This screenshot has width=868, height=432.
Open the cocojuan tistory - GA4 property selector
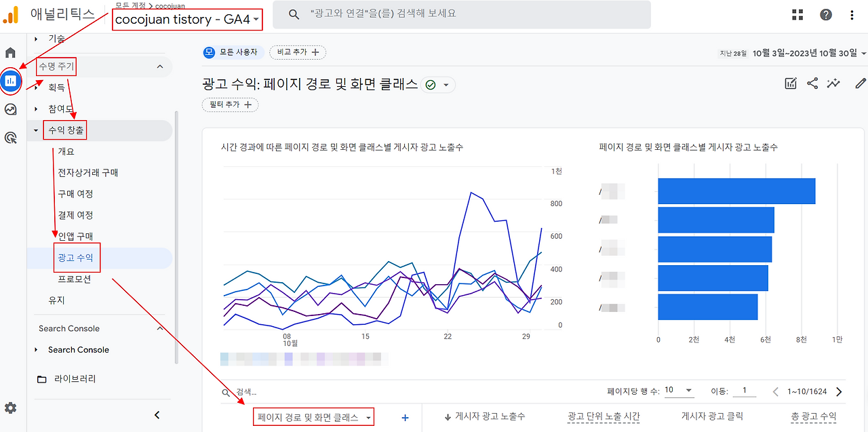click(187, 20)
